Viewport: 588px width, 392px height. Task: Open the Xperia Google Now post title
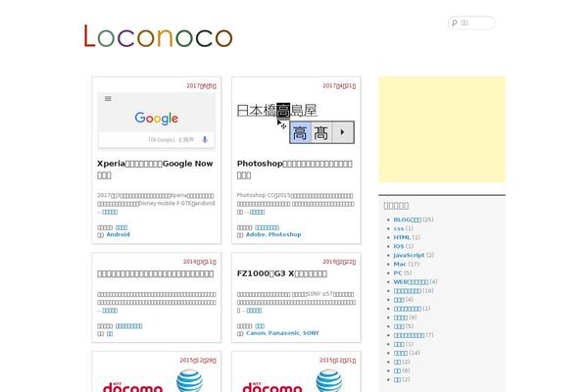pyautogui.click(x=155, y=170)
